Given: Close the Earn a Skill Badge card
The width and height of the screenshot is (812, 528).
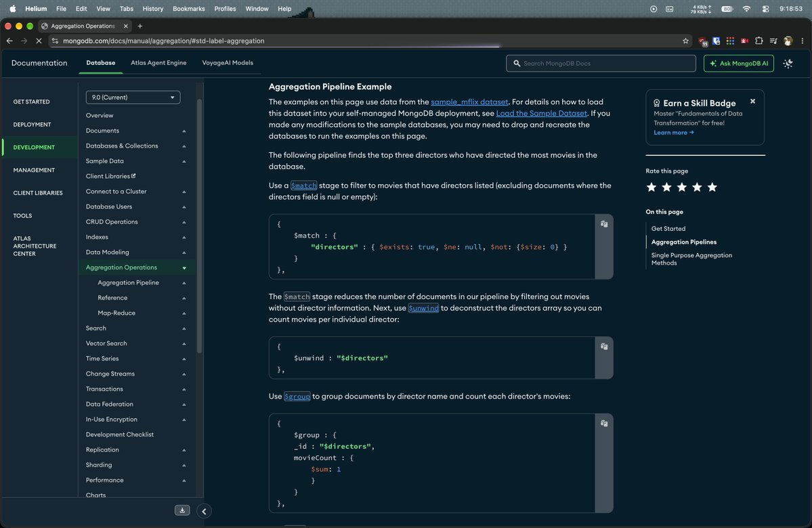Looking at the screenshot, I should click(x=752, y=102).
